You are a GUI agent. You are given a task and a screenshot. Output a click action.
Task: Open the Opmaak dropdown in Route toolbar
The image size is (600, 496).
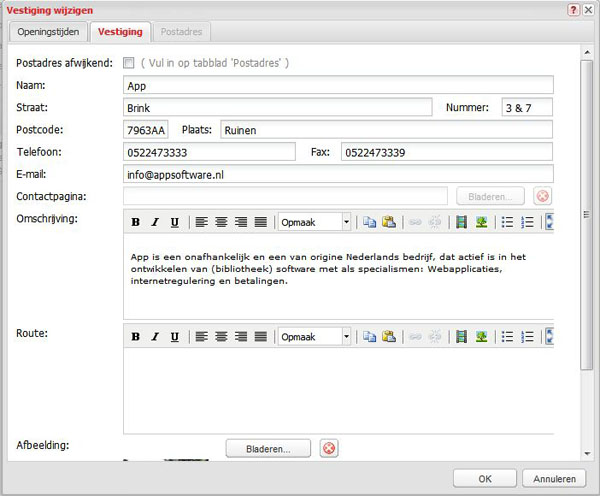coord(314,336)
